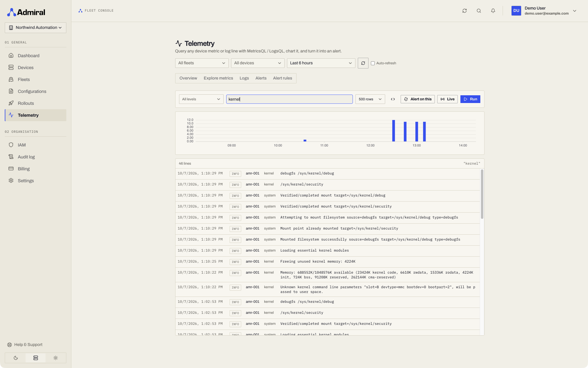Viewport: 588px width, 368px height.
Task: Open Dashboard from sidebar
Action: click(35, 56)
